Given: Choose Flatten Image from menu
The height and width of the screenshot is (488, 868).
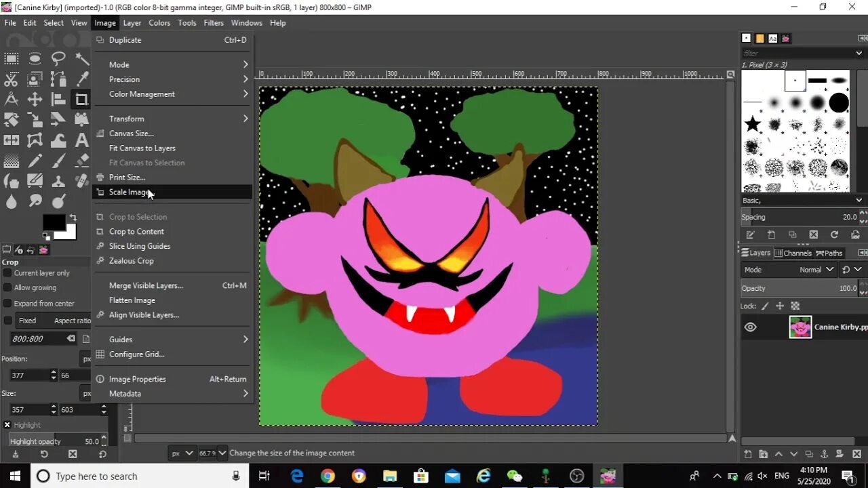Looking at the screenshot, I should [x=173, y=300].
